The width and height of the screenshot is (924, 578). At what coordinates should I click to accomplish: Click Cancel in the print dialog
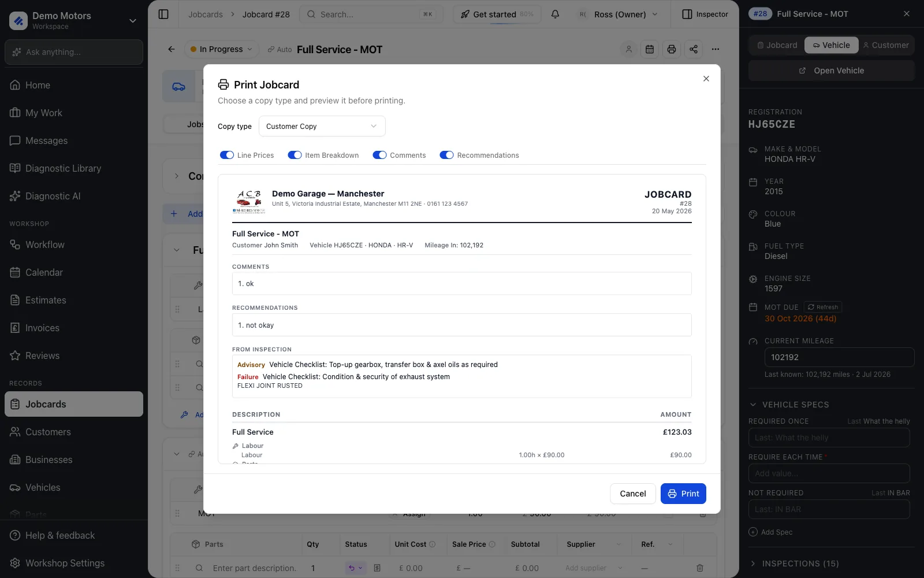(633, 494)
